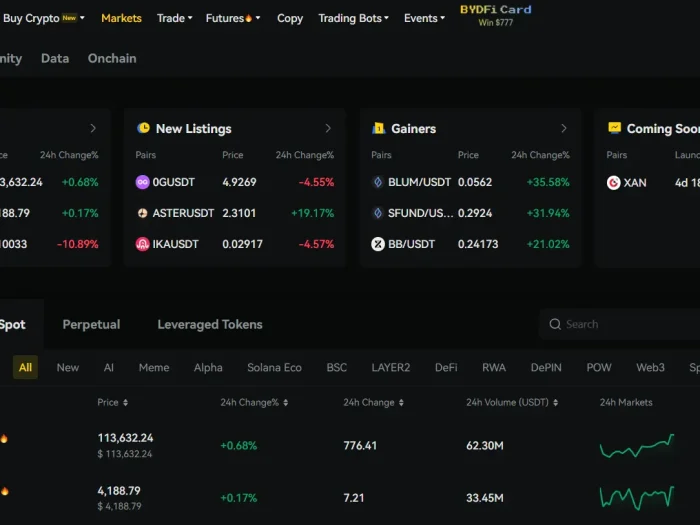Viewport: 700px width, 525px height.
Task: Sort by 24h Change% column
Action: (x=285, y=402)
